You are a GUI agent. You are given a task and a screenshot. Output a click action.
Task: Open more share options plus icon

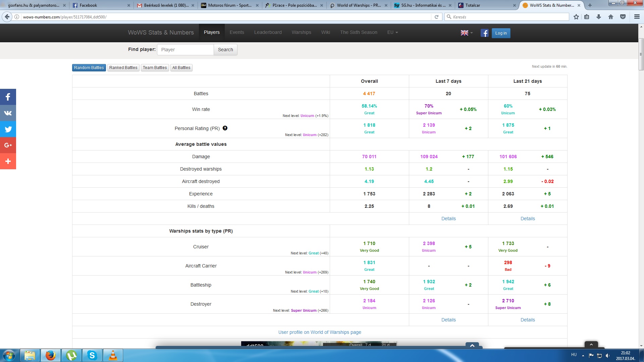pos(8,161)
